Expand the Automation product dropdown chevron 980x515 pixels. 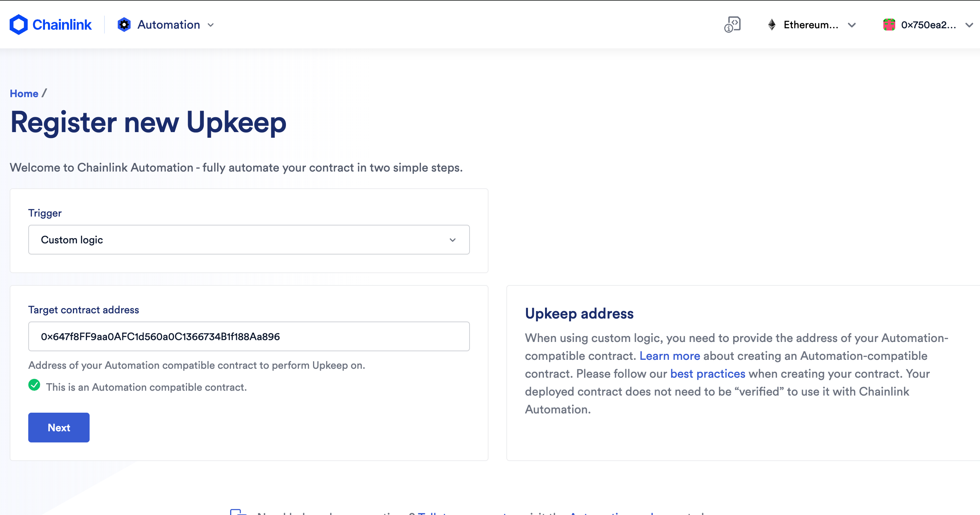[x=211, y=25]
